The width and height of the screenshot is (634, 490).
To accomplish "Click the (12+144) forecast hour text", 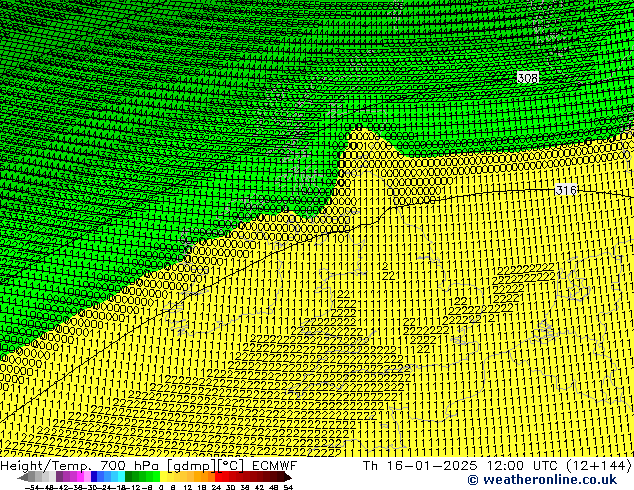I will [x=598, y=465].
